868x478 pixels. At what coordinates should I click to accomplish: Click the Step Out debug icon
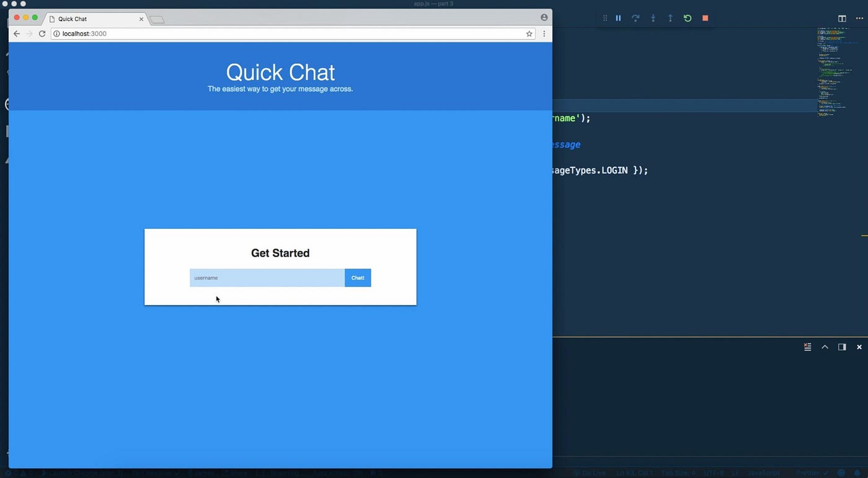(x=670, y=19)
